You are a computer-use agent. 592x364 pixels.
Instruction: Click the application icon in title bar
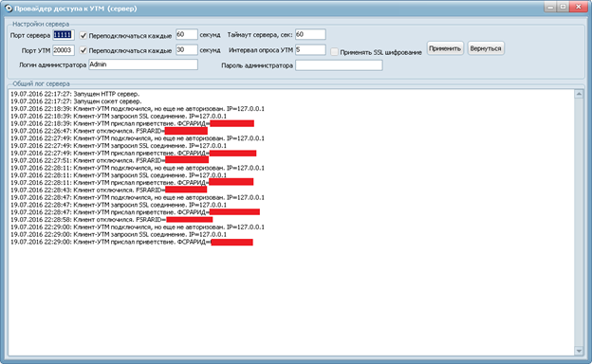click(9, 9)
